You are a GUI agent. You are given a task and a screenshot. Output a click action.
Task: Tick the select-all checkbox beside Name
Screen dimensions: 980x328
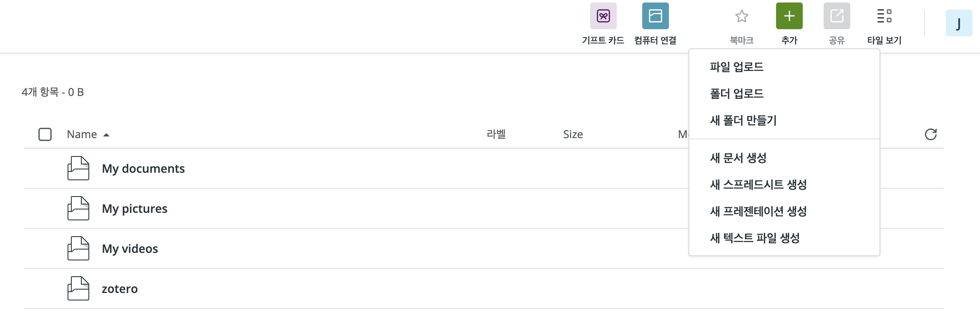pyautogui.click(x=45, y=134)
